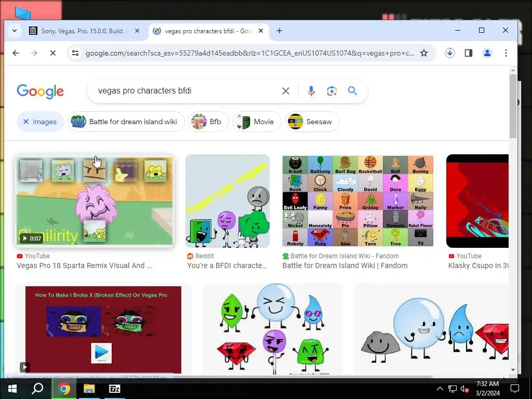Open a new tab with plus button
The width and height of the screenshot is (532, 399).
coord(279,31)
